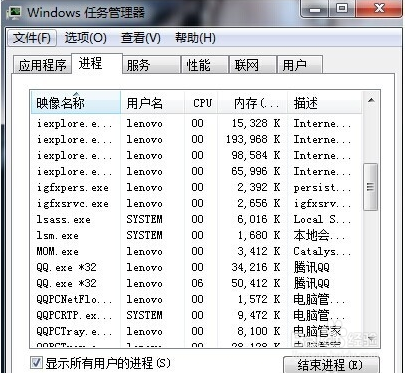The height and width of the screenshot is (373, 408).
Task: Open the 文件(F) menu
Action: coord(32,38)
